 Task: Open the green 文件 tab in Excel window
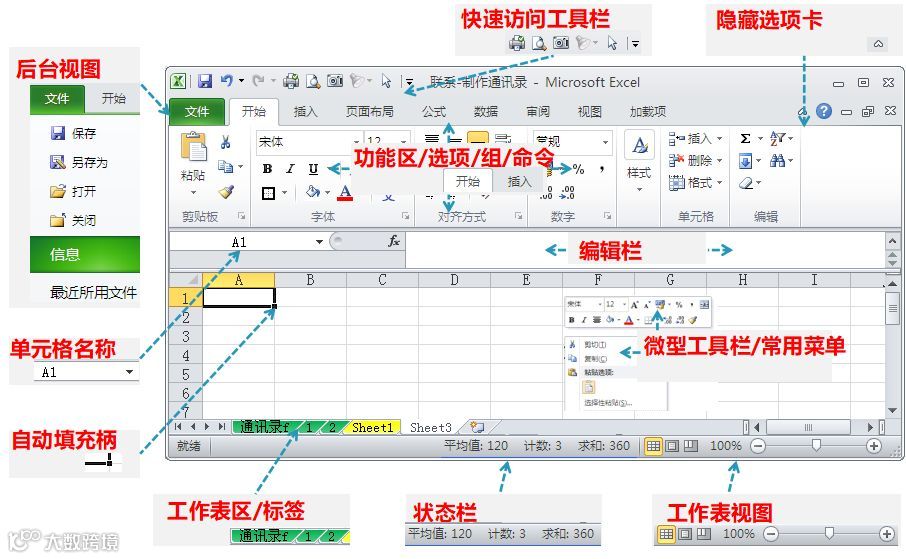pyautogui.click(x=196, y=112)
